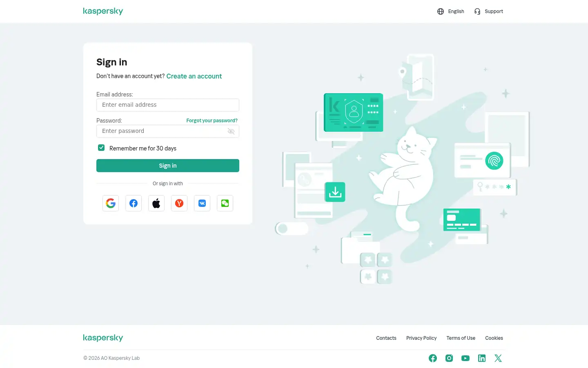The image size is (588, 368).
Task: Open Kaspersky Facebook page in footer
Action: [433, 358]
